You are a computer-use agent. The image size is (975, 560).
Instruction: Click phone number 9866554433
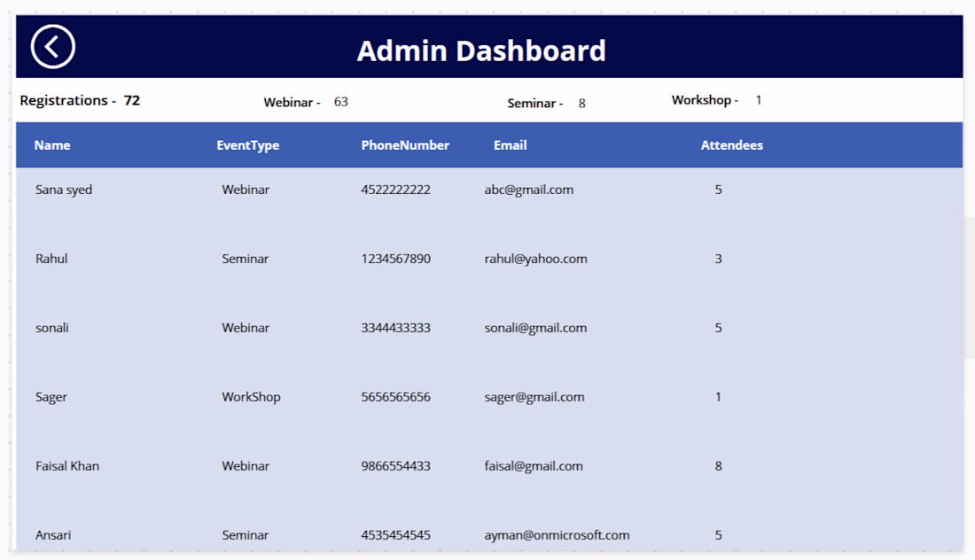point(395,465)
